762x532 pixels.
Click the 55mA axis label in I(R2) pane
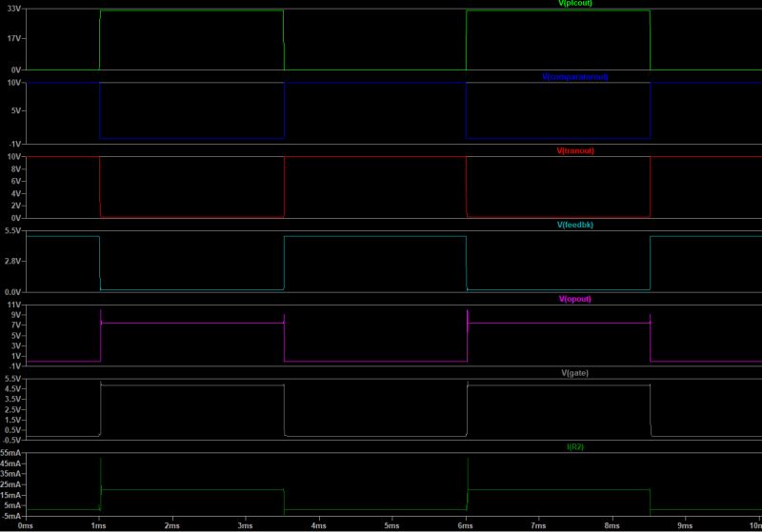10,452
